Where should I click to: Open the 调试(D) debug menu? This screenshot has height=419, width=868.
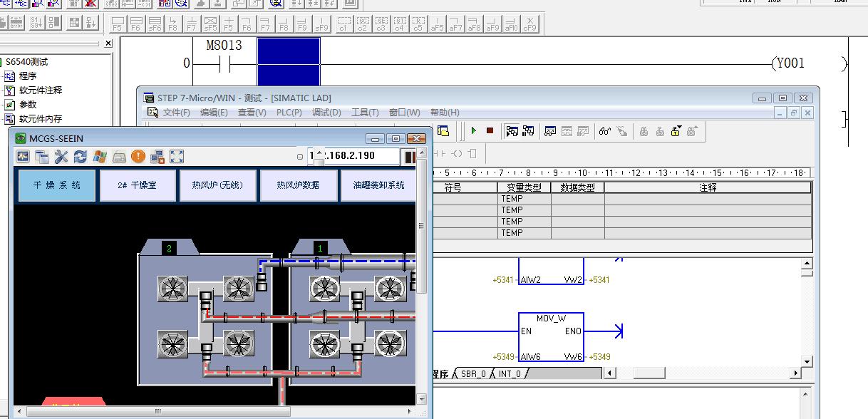(x=329, y=113)
